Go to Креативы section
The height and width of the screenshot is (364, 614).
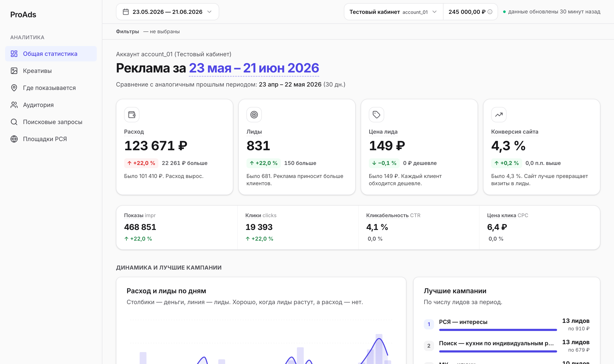pos(51,71)
